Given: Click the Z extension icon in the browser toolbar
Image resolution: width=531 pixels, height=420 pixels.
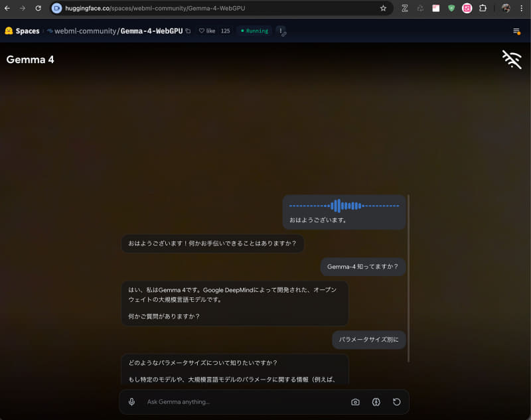Looking at the screenshot, I should pos(404,9).
